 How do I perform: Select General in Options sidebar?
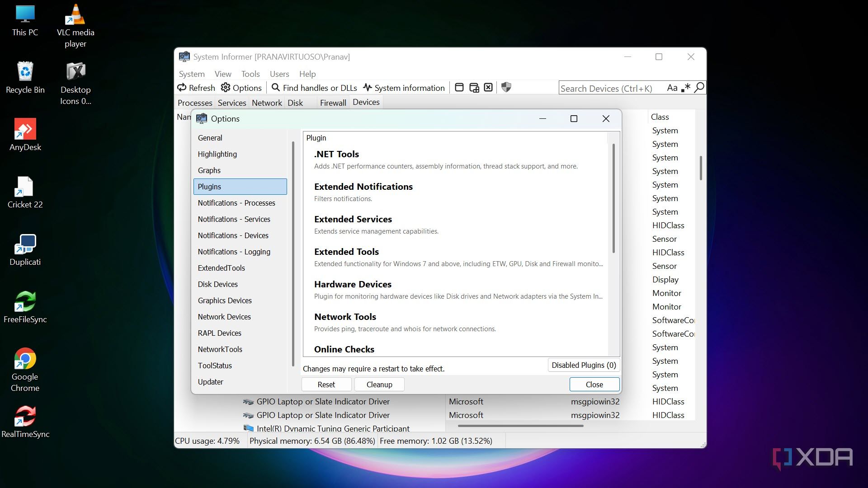tap(240, 138)
